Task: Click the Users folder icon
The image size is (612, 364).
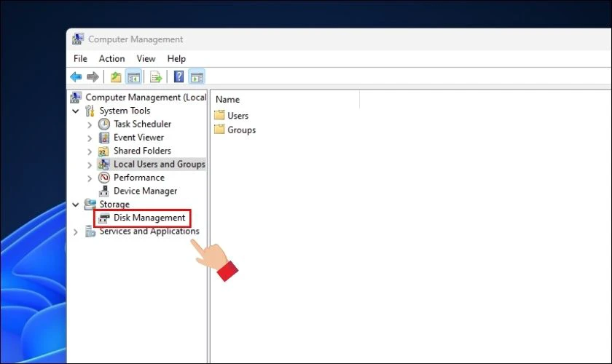Action: coord(219,115)
